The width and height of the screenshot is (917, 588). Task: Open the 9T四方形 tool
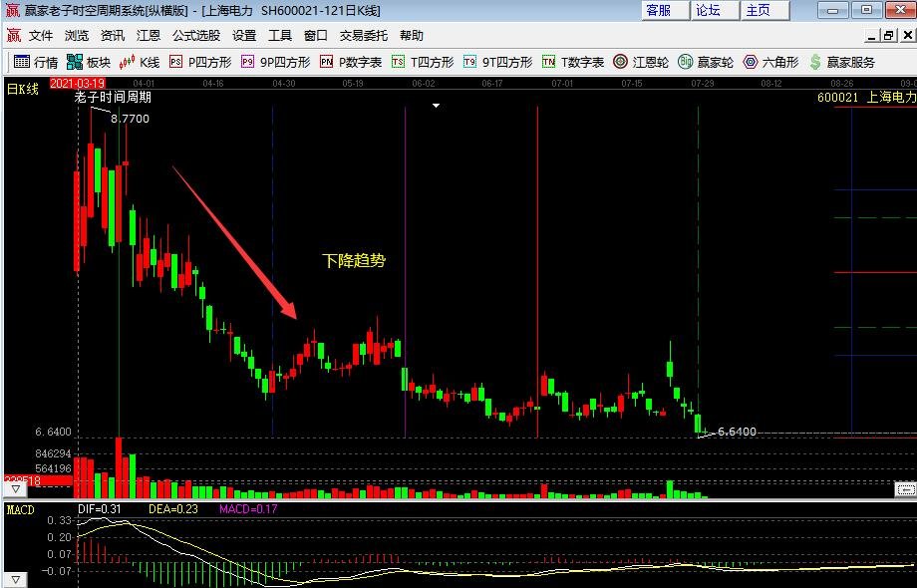[497, 62]
